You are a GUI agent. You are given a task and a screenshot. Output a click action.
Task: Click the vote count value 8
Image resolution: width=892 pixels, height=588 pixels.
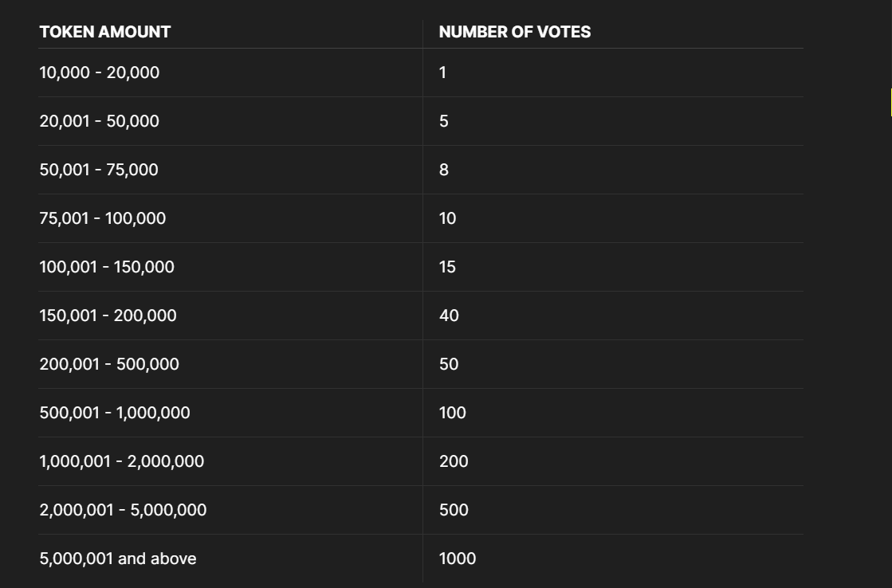444,170
